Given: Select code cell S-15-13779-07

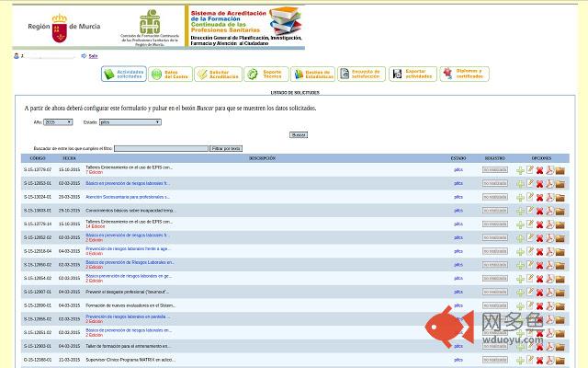Looking at the screenshot, I should [x=38, y=169].
